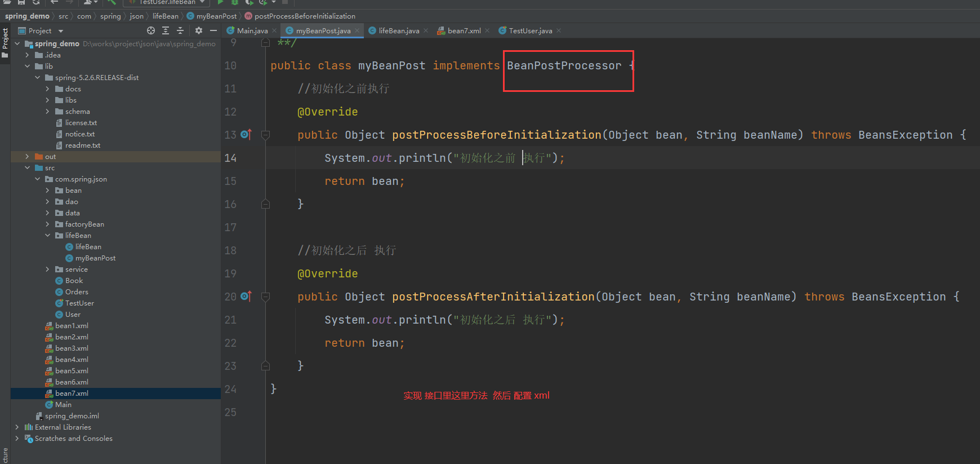980x464 pixels.
Task: Select bean7.xml in the project tree
Action: point(72,393)
